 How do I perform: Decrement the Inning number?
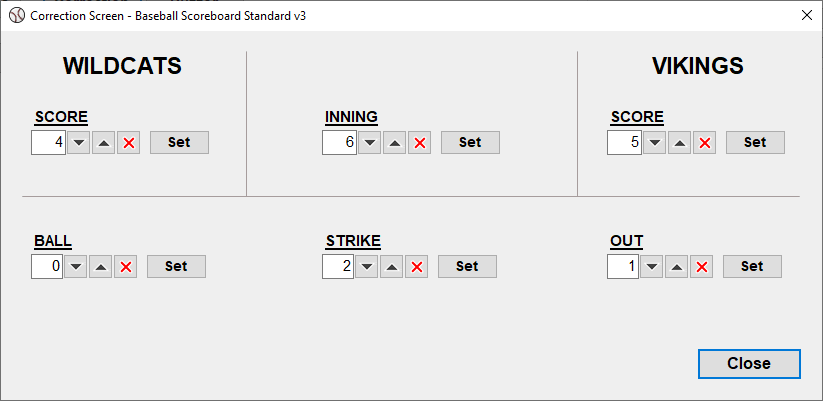tap(370, 143)
